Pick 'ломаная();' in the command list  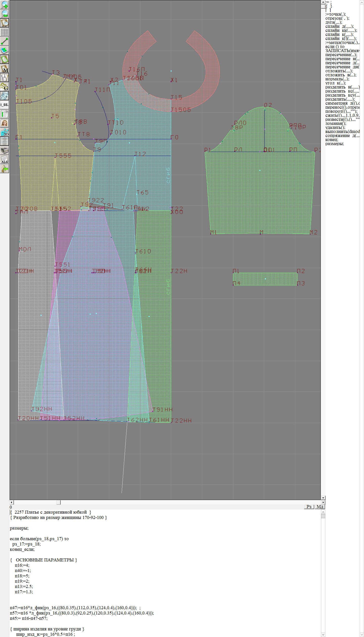[x=336, y=124]
